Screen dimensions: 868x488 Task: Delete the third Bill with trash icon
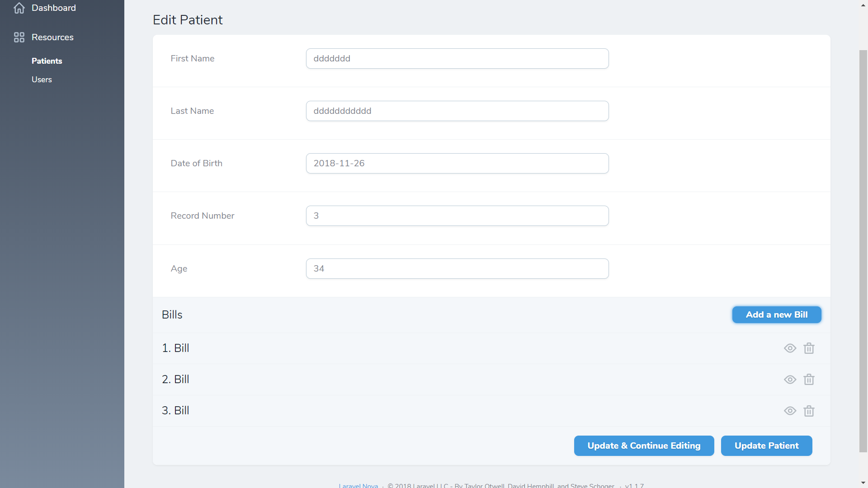point(809,411)
